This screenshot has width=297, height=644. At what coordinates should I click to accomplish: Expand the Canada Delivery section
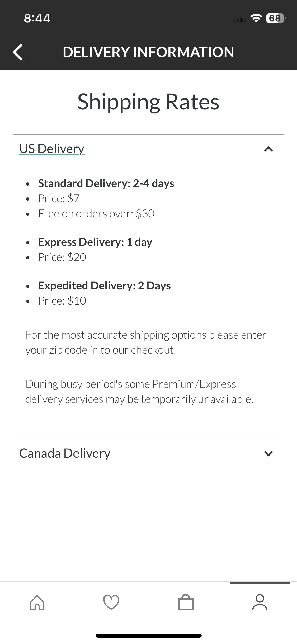click(148, 453)
